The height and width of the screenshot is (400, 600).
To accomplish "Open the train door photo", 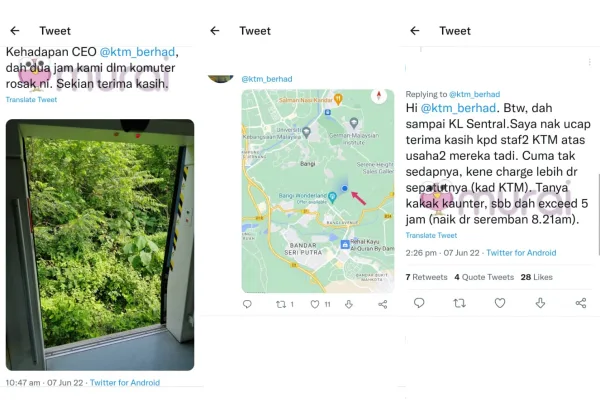I will click(x=100, y=244).
